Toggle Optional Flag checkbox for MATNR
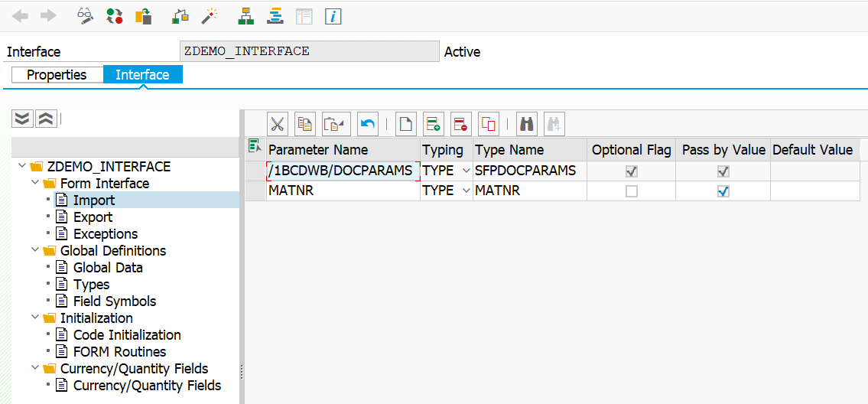 (631, 191)
